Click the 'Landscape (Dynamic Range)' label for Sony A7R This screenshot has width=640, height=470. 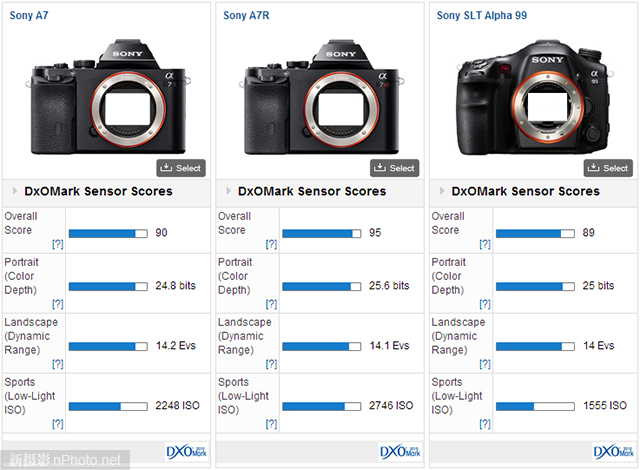coord(244,336)
